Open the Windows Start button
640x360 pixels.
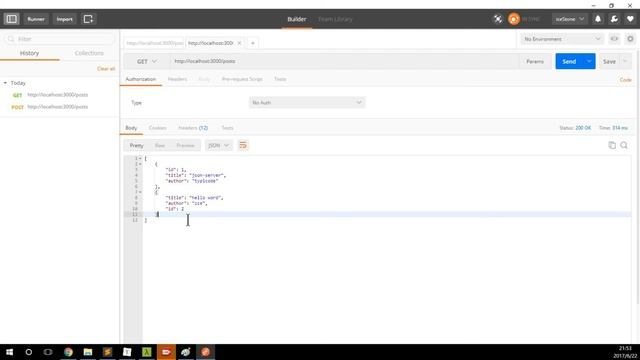[9, 352]
